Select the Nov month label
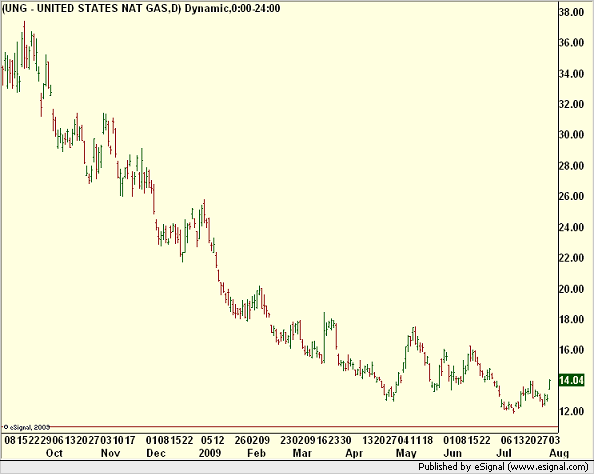Viewport: 594px width, 474px height. click(111, 453)
